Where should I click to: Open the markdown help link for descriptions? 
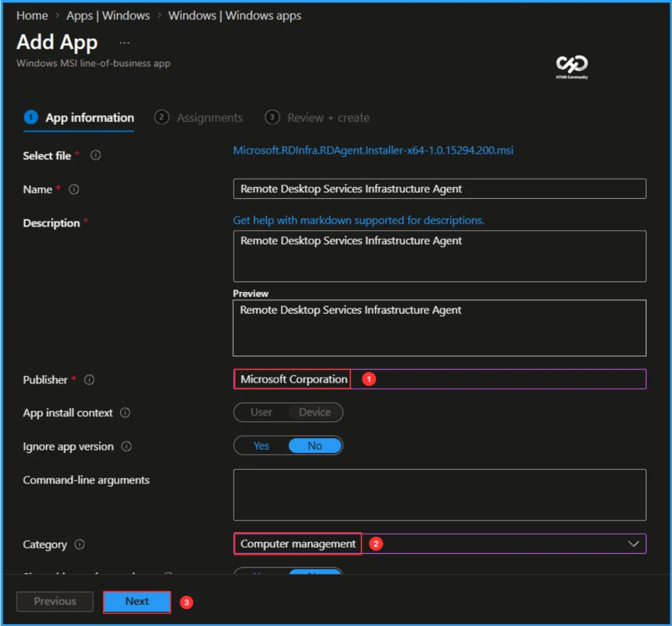[x=359, y=220]
